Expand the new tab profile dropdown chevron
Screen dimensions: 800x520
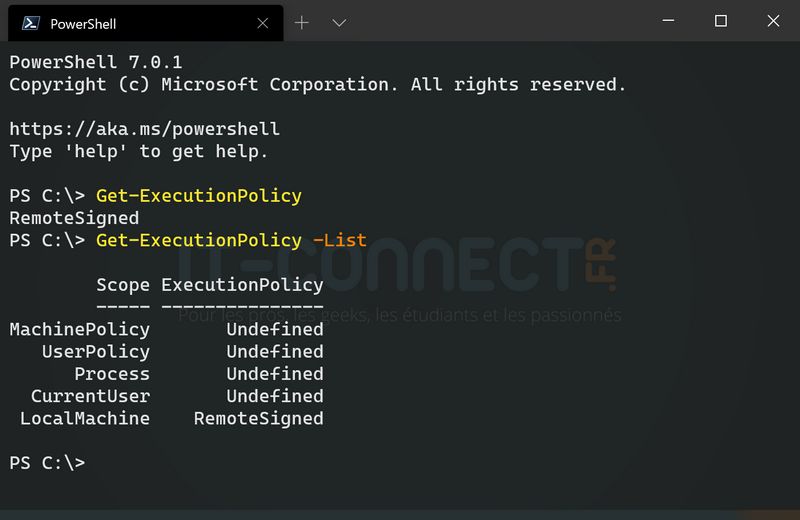point(339,22)
